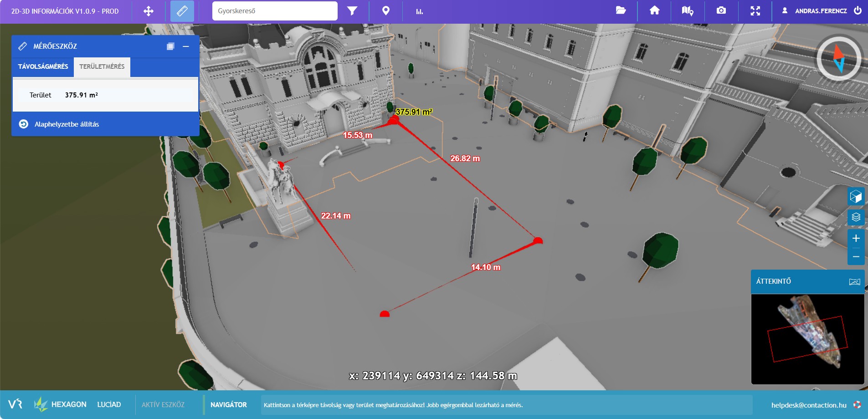The height and width of the screenshot is (419, 868).
Task: Select the pan/move tool in top toolbar
Action: pos(149,11)
